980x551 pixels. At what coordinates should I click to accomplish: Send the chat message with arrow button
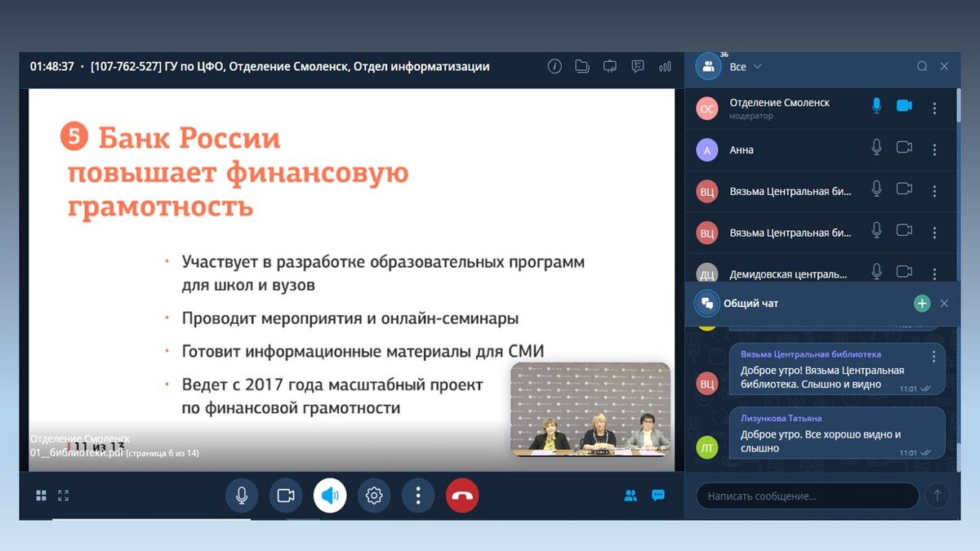tap(938, 495)
